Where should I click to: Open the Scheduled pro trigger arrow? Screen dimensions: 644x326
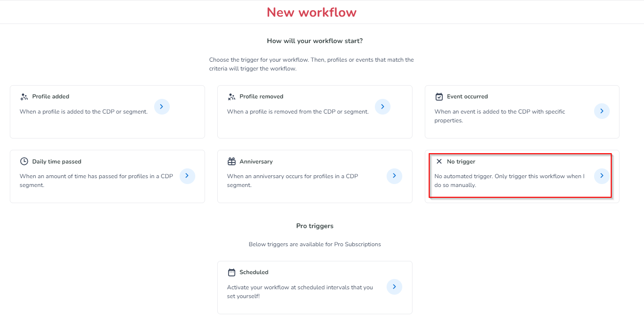[394, 287]
